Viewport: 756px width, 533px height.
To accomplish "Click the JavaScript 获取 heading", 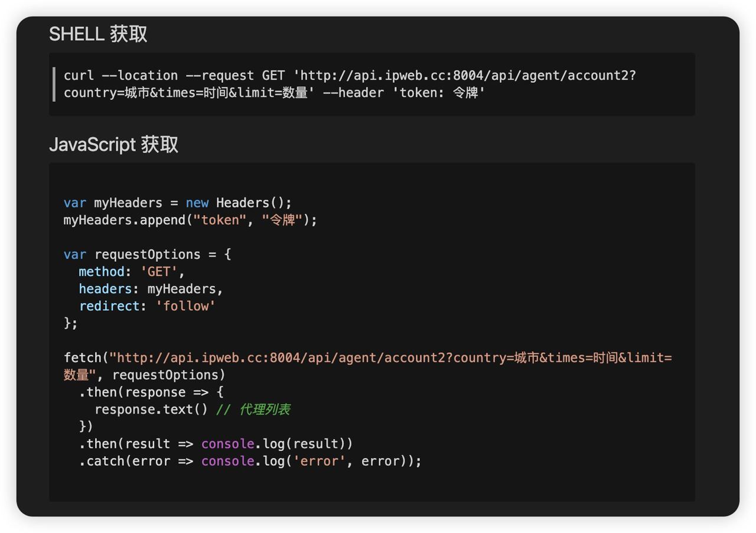I will coord(113,145).
